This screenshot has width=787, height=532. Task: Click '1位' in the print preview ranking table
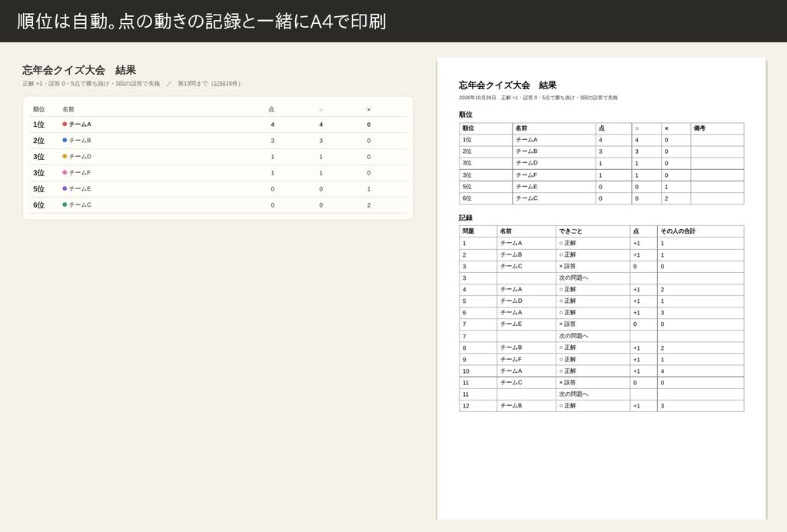coord(467,139)
